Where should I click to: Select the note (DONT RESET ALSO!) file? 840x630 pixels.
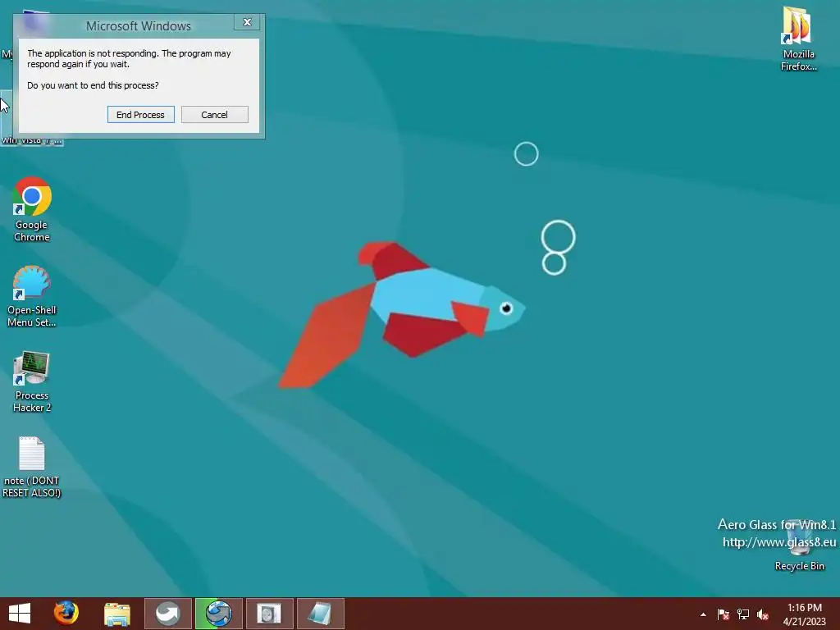pos(32,467)
